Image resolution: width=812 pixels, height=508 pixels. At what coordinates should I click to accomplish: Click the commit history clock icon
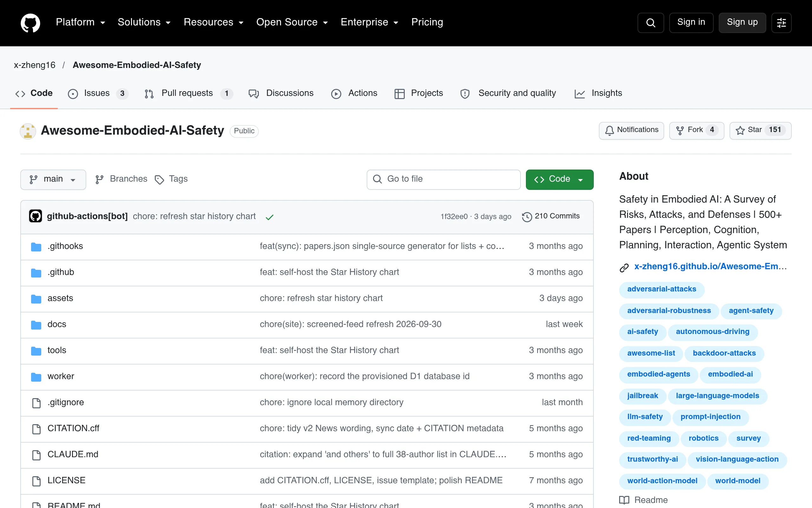pos(527,217)
